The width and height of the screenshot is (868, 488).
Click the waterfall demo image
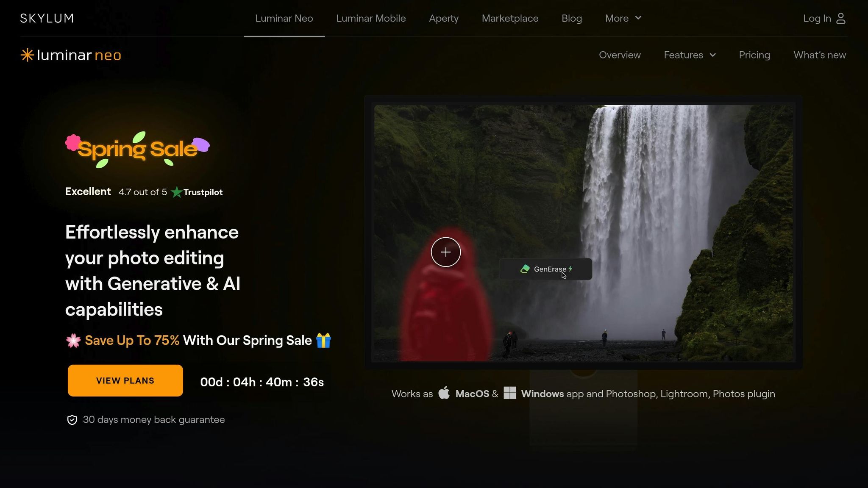pos(583,233)
